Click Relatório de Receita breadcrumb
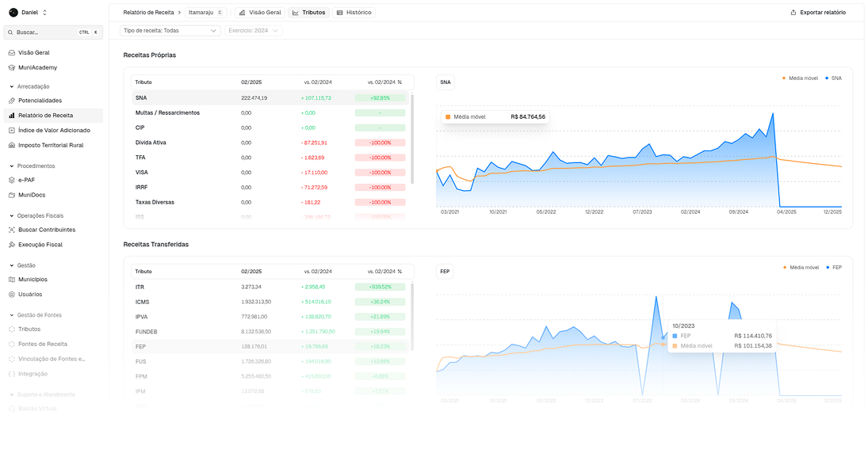The height and width of the screenshot is (449, 868). (x=148, y=12)
